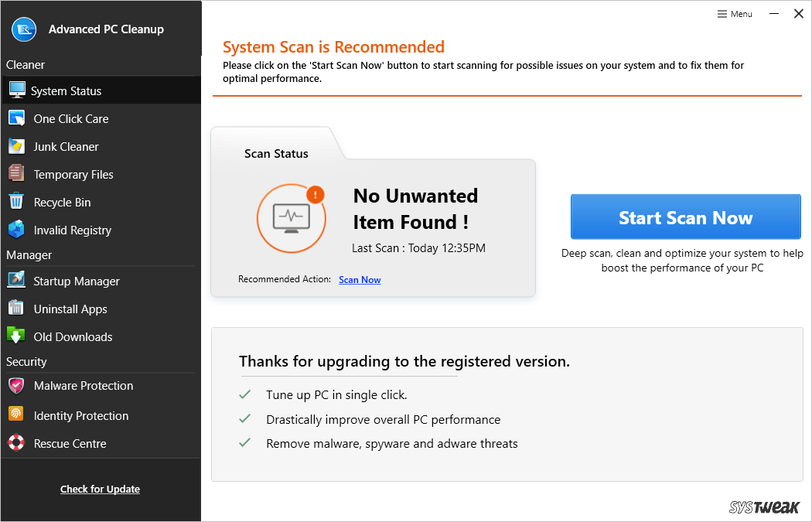Click the Scan Now link
812x522 pixels.
[x=360, y=280]
